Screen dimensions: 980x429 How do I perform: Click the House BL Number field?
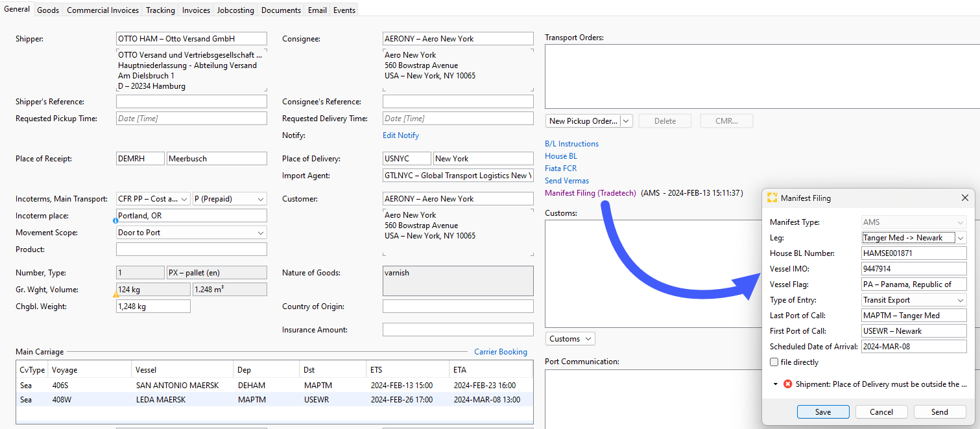click(x=914, y=253)
